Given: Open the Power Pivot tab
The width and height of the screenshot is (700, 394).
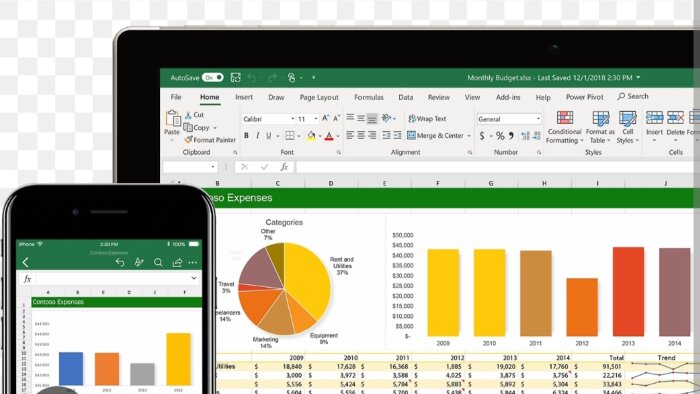Looking at the screenshot, I should pos(584,97).
